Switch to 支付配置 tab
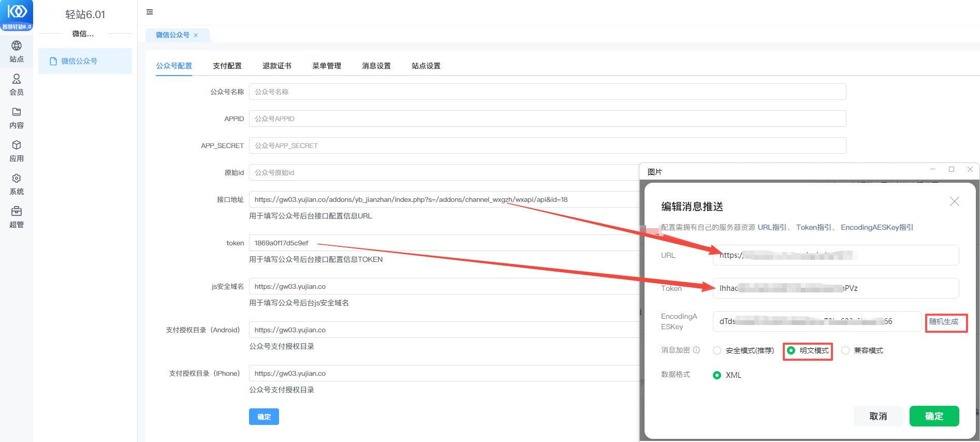 pos(227,66)
